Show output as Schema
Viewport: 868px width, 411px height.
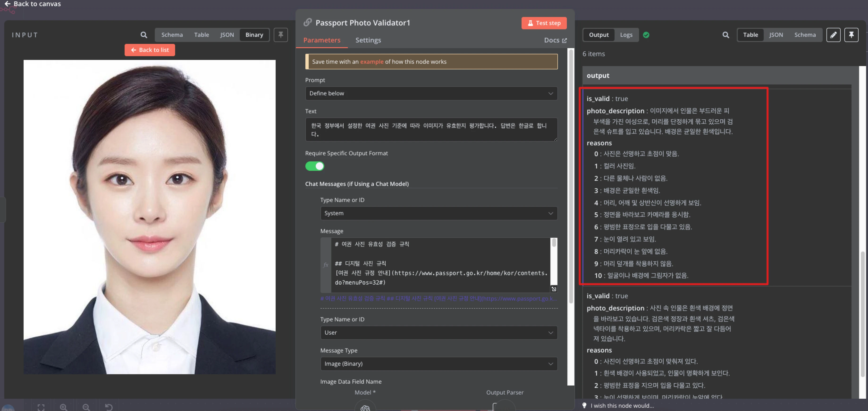(x=805, y=35)
